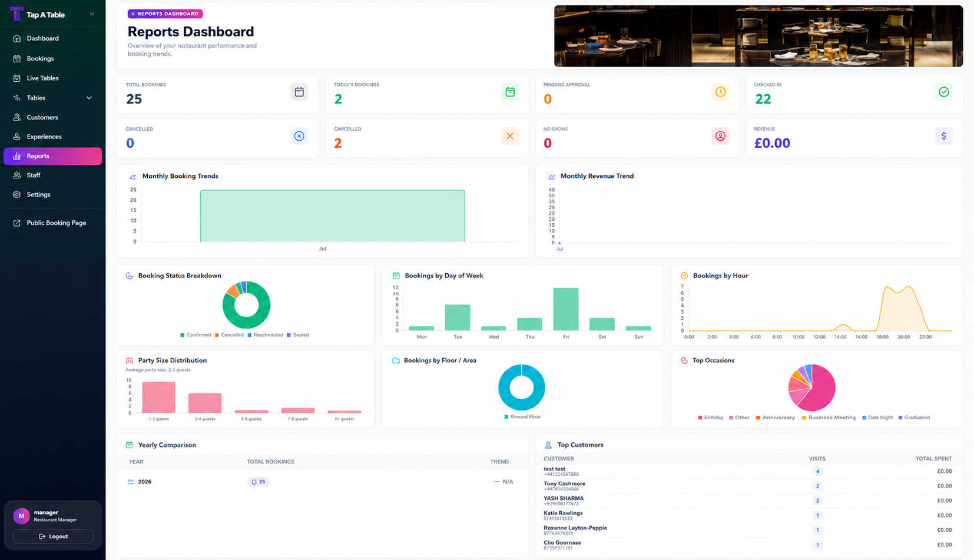Toggle the orange Cancelled status legend swatch
974x560 pixels.
click(217, 335)
